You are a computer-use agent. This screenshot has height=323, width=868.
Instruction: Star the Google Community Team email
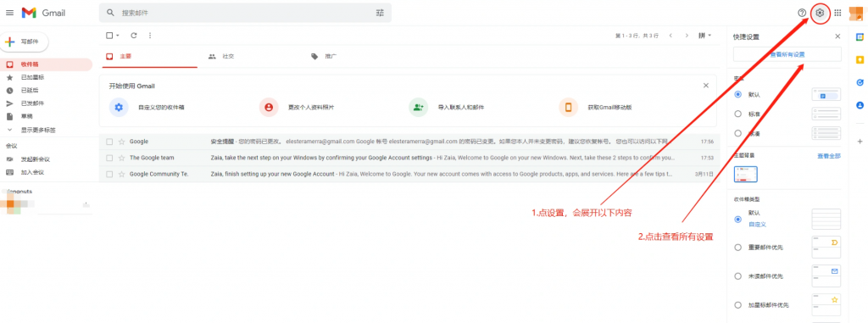tap(122, 174)
